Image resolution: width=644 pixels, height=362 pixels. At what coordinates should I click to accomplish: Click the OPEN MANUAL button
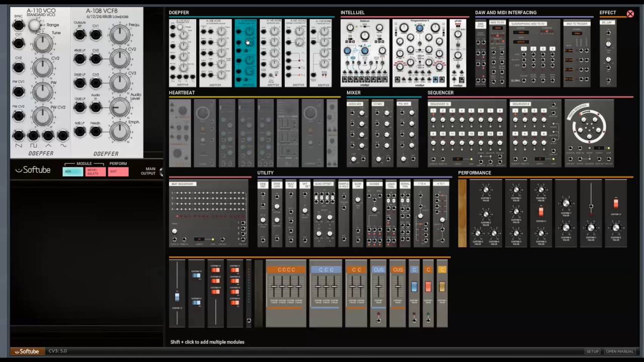click(x=619, y=351)
